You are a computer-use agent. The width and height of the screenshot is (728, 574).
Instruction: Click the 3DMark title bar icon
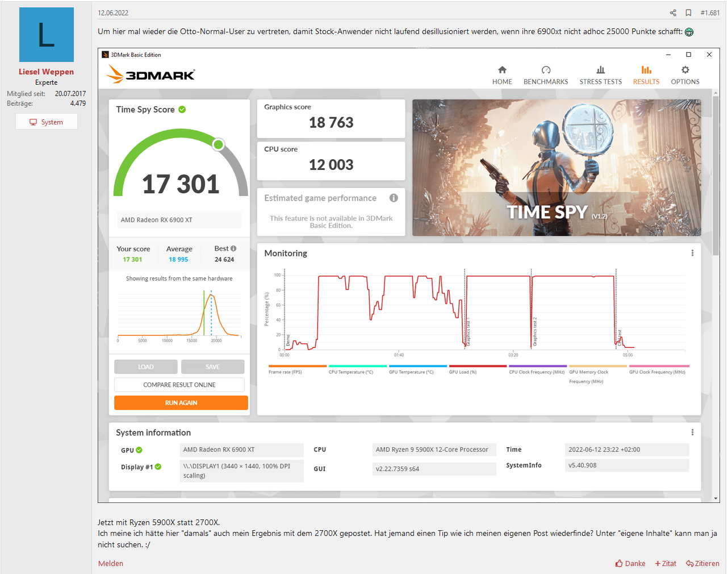[x=105, y=55]
